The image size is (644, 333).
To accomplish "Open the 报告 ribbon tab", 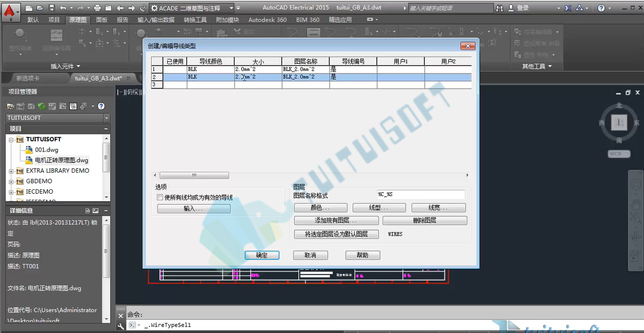I will tap(123, 20).
